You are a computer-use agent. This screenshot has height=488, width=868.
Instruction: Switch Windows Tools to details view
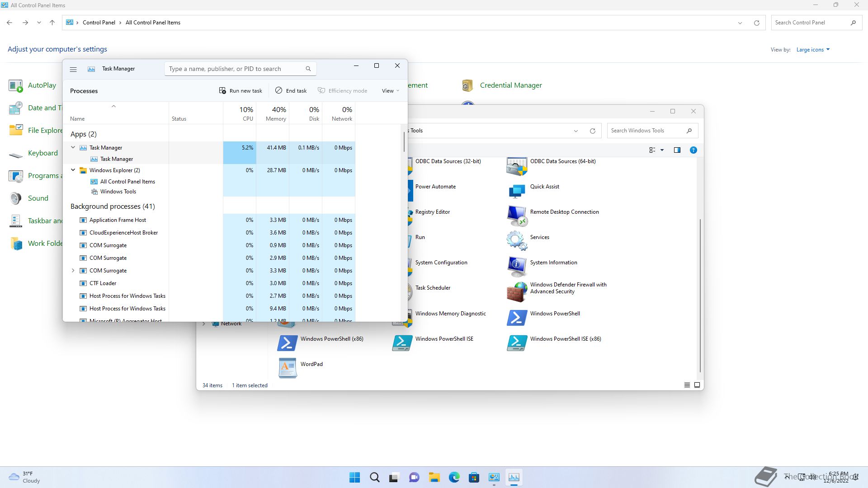tap(687, 385)
